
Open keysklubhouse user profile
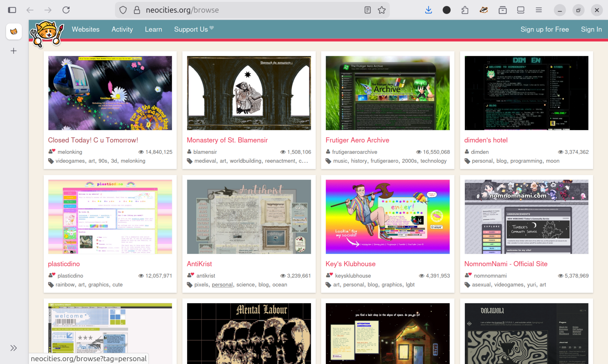[x=353, y=276]
